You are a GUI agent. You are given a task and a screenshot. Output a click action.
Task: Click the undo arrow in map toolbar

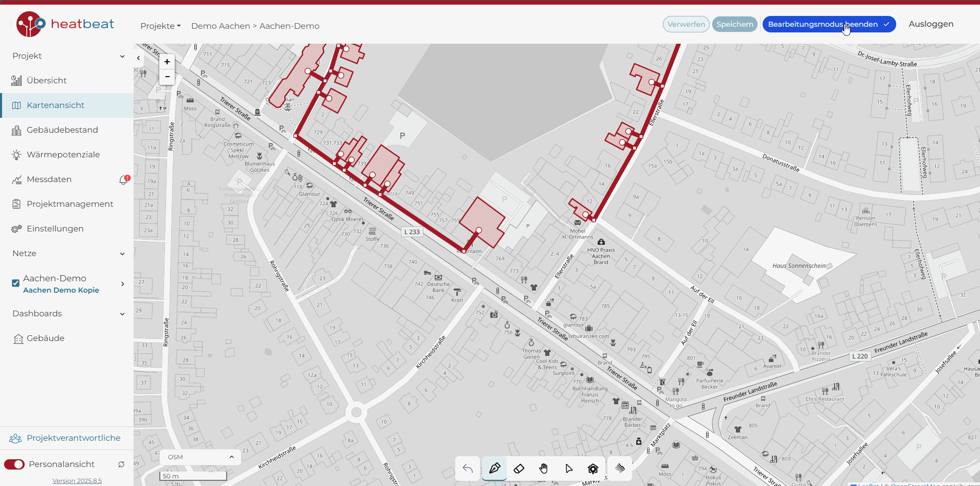[468, 469]
